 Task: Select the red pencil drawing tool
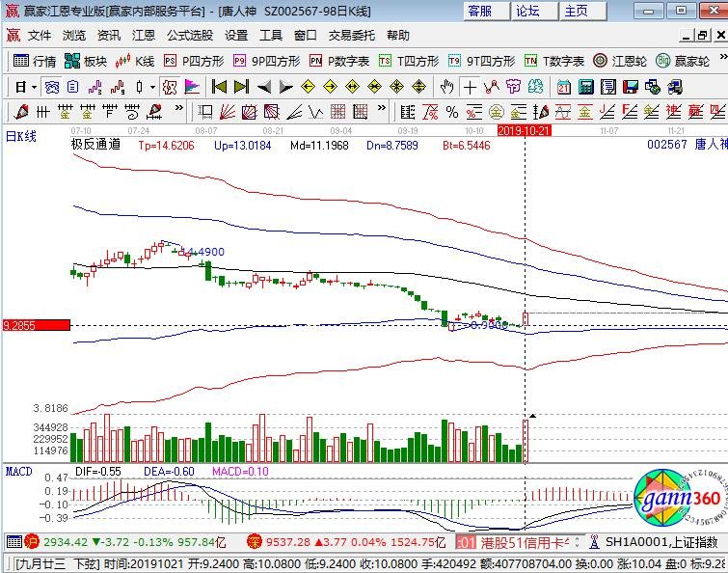click(21, 112)
